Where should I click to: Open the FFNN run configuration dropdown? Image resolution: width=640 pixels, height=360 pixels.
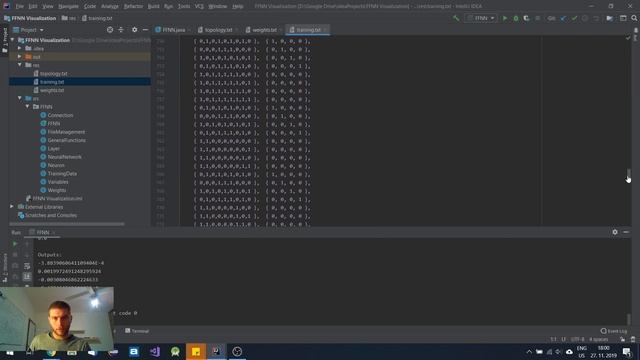[x=481, y=18]
